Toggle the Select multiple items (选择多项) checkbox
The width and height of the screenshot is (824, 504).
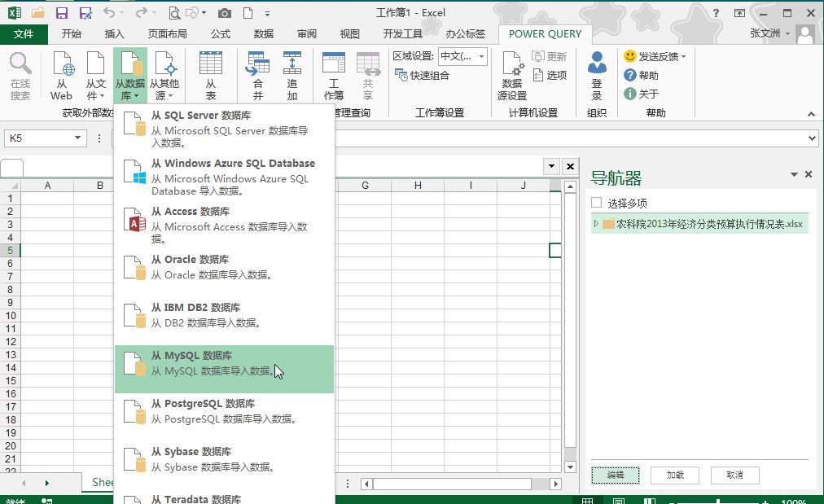pyautogui.click(x=597, y=203)
